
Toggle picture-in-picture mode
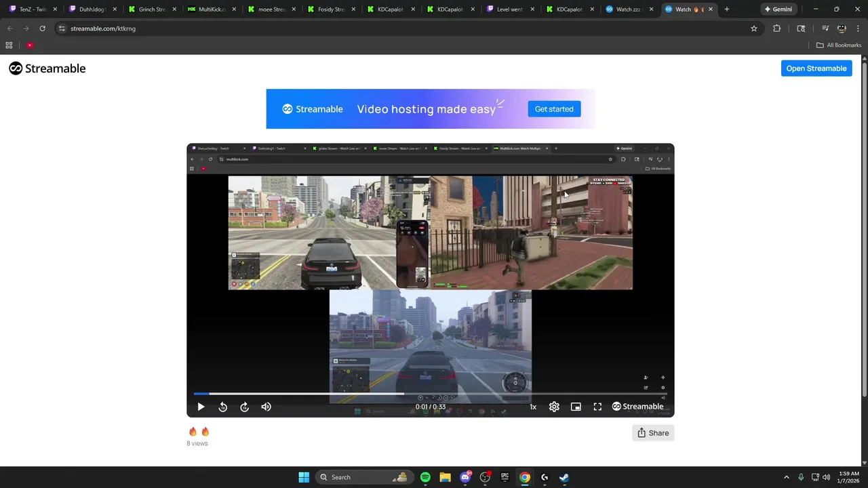pos(576,407)
